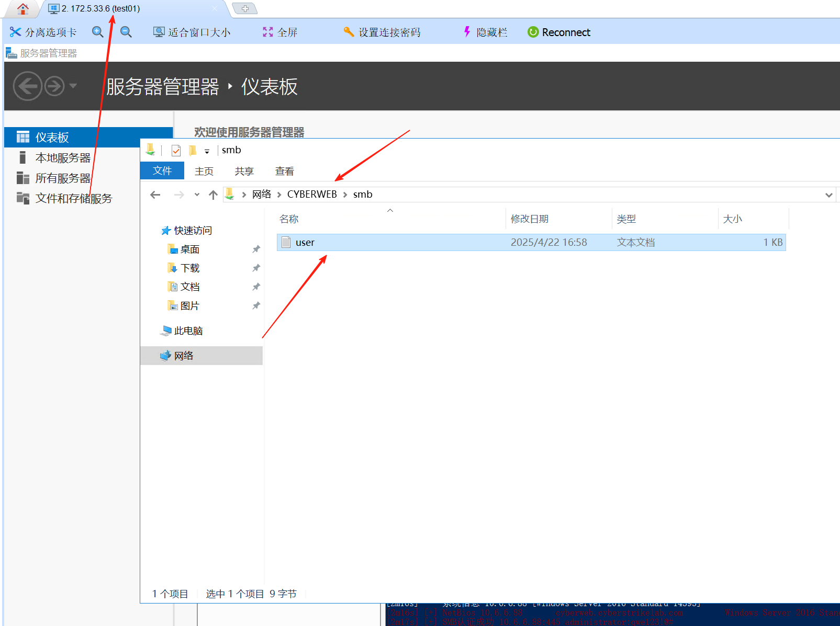Click the user file document icon
This screenshot has height=626, width=840.
pos(286,242)
